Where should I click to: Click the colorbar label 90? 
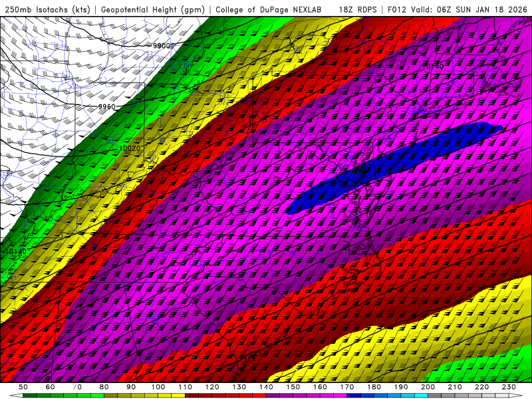pyautogui.click(x=131, y=387)
